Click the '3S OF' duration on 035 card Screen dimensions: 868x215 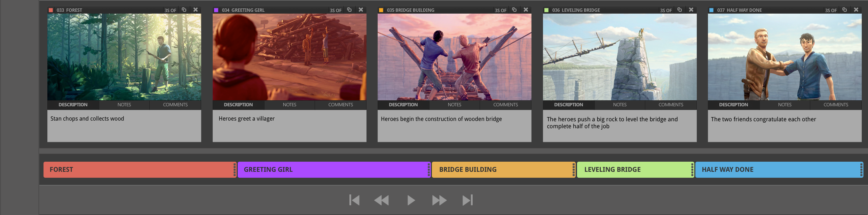(x=500, y=10)
